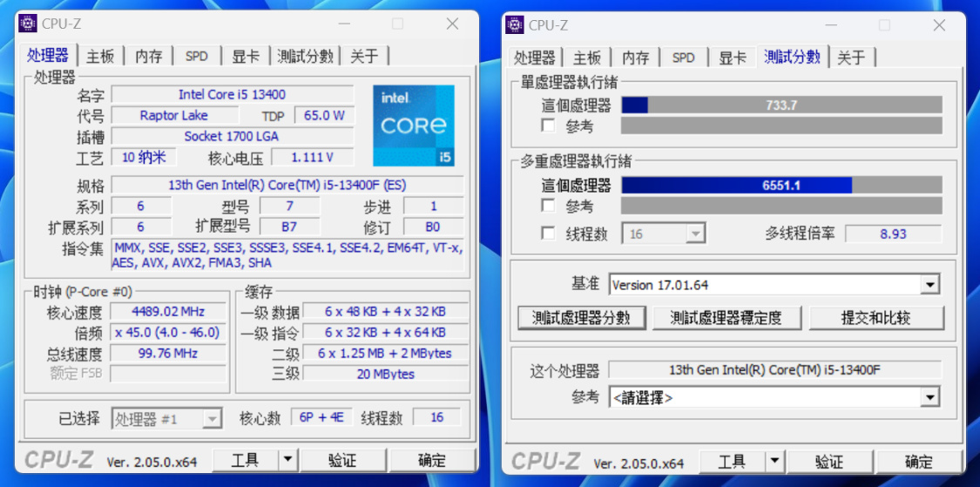Click 验证 button in right window
Screen dimensions: 980x487
click(829, 462)
